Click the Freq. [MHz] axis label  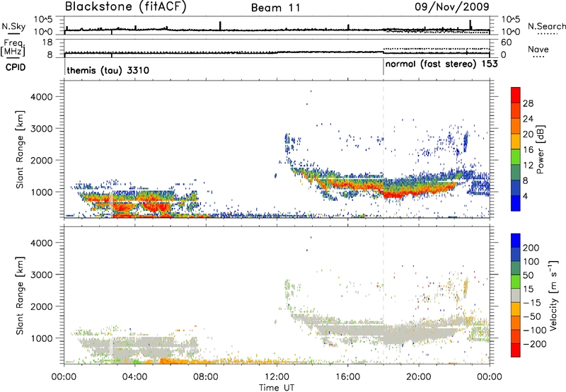click(13, 48)
